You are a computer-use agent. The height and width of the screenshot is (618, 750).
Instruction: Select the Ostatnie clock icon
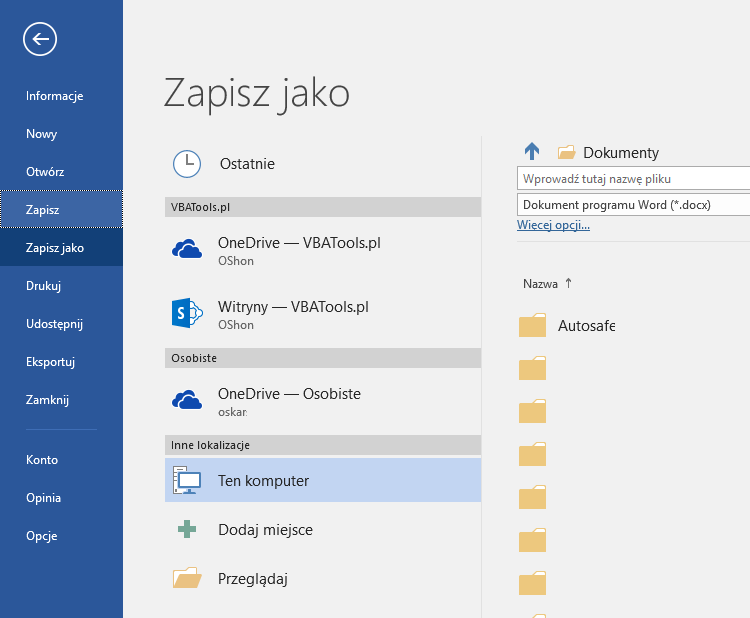(187, 164)
